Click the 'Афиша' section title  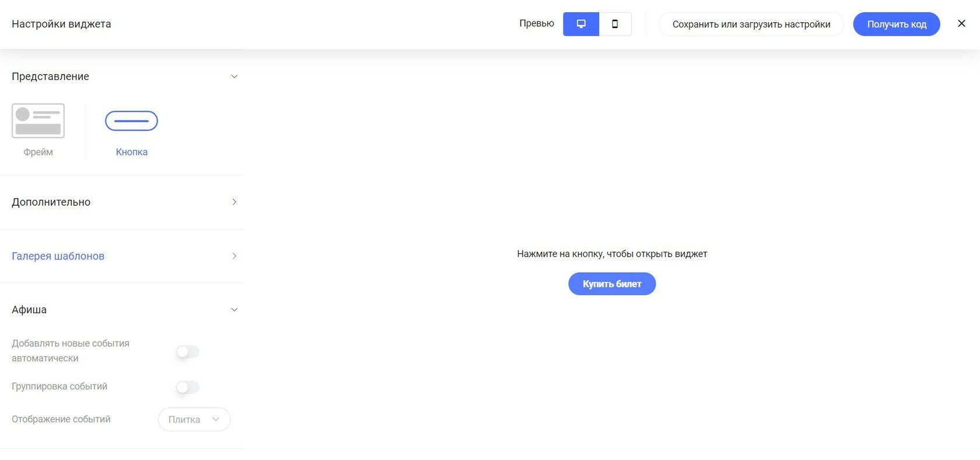(29, 310)
